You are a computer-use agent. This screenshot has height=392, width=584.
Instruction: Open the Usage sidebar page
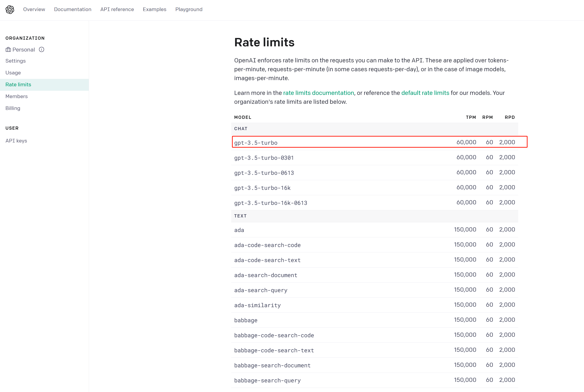coord(13,73)
